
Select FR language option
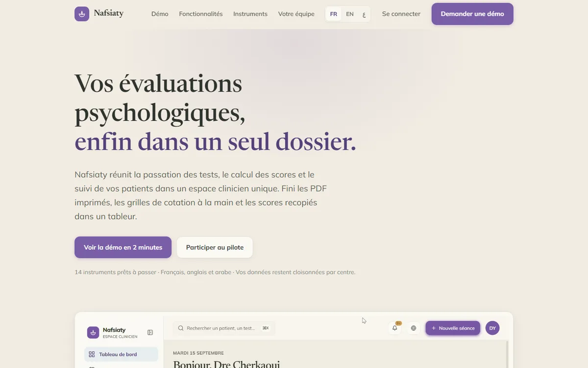tap(334, 14)
